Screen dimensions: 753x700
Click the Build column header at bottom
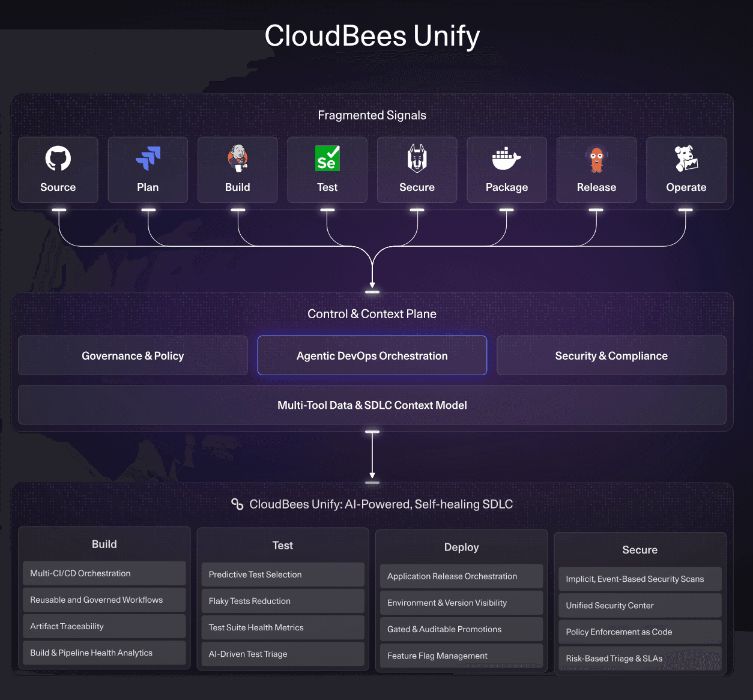[x=104, y=544]
